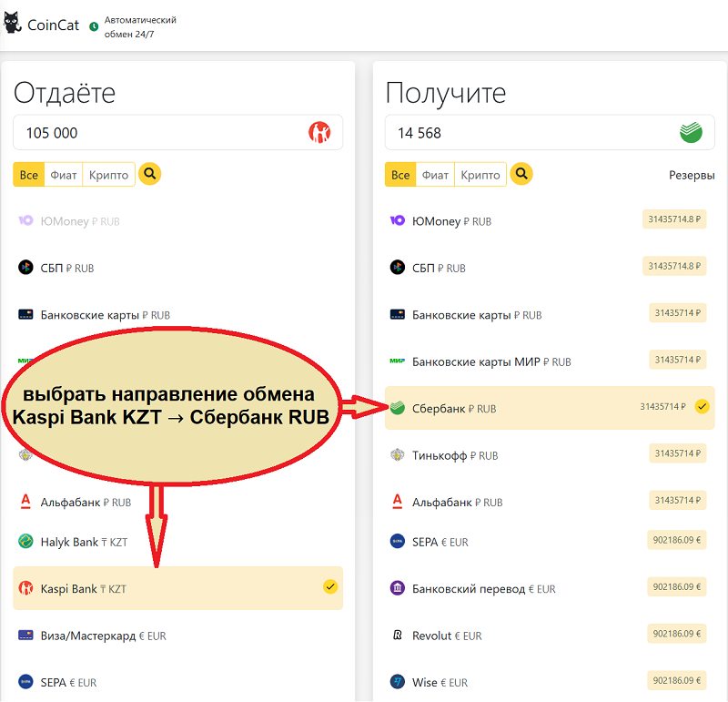Click the СБП RUB label in Отдаёте
The width and height of the screenshot is (728, 702).
point(67,268)
